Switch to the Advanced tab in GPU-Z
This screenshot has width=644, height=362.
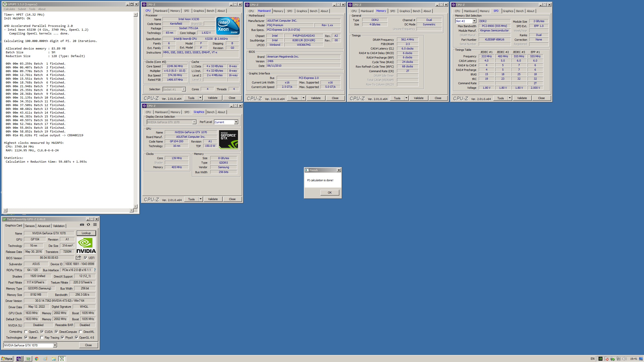[x=44, y=226]
